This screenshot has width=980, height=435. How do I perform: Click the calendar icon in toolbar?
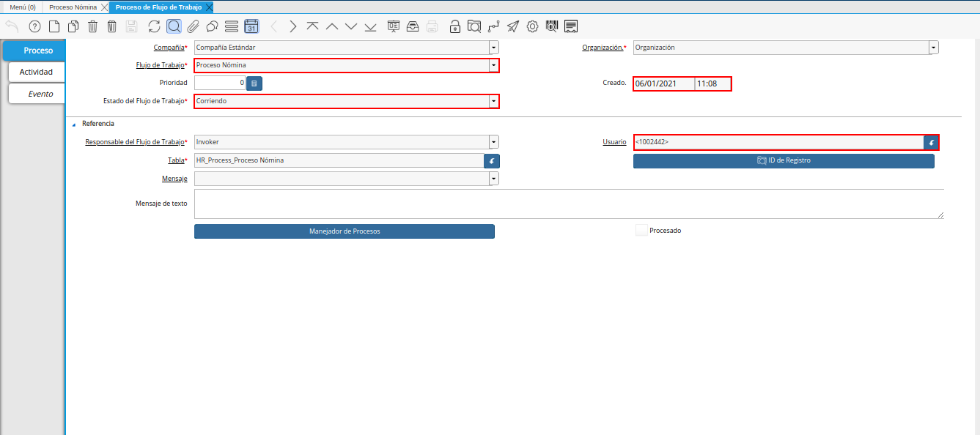pos(251,27)
